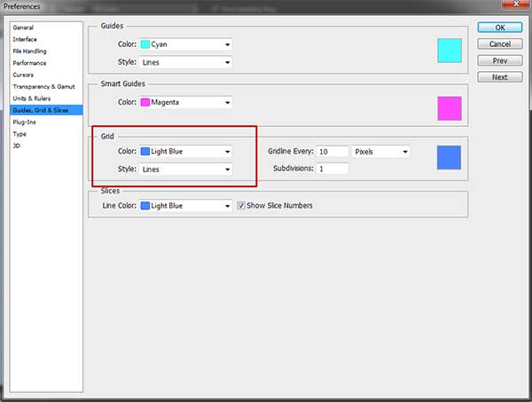Select Guides, Grid & Slices category
The image size is (532, 402).
click(46, 110)
